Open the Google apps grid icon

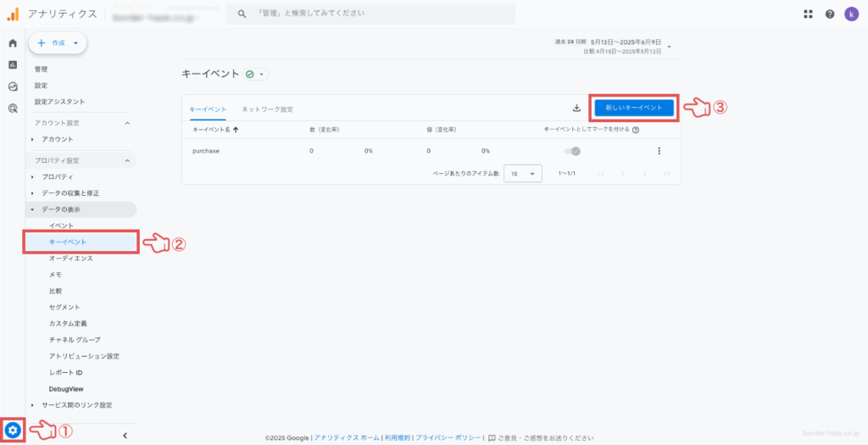coord(808,14)
